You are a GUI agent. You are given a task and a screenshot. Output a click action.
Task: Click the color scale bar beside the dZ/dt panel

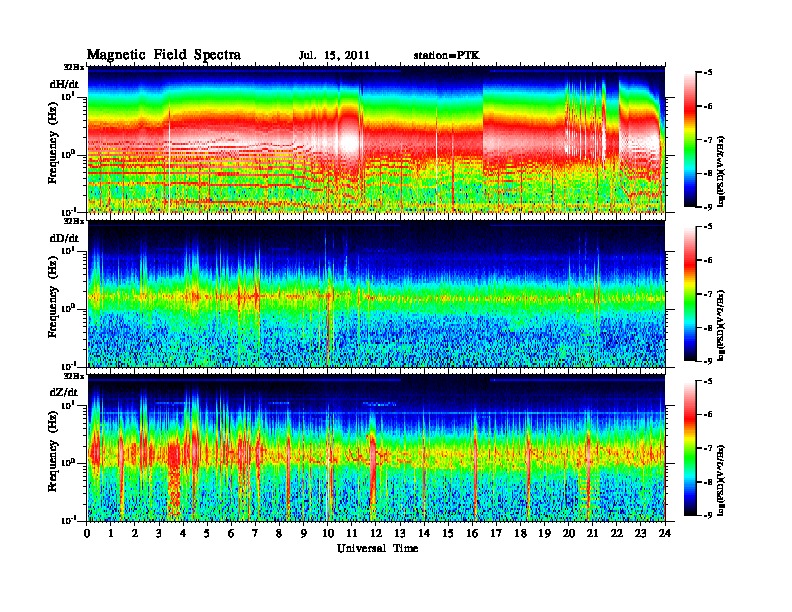(x=690, y=448)
